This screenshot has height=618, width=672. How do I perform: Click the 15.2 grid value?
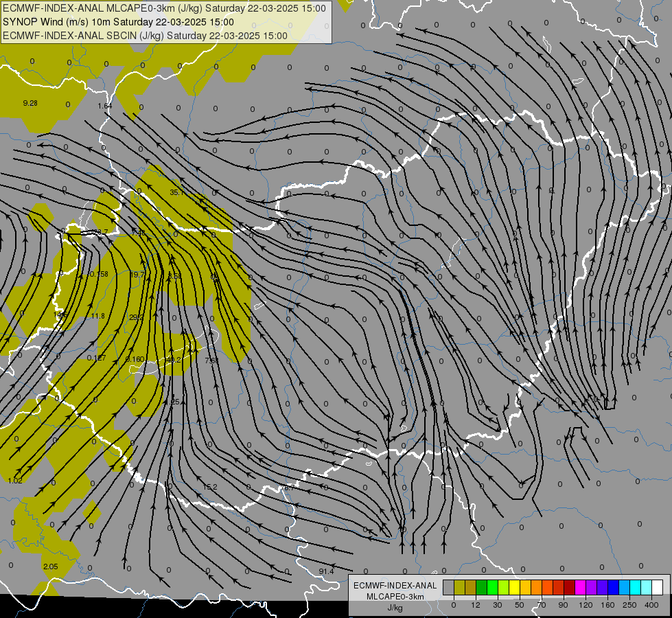coord(210,487)
